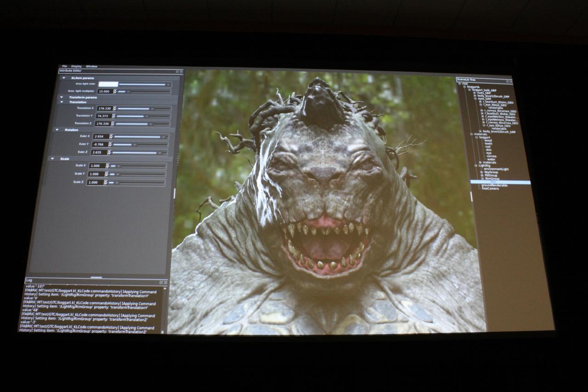The width and height of the screenshot is (588, 392).
Task: Step the Translation Z spinner
Action: point(113,124)
